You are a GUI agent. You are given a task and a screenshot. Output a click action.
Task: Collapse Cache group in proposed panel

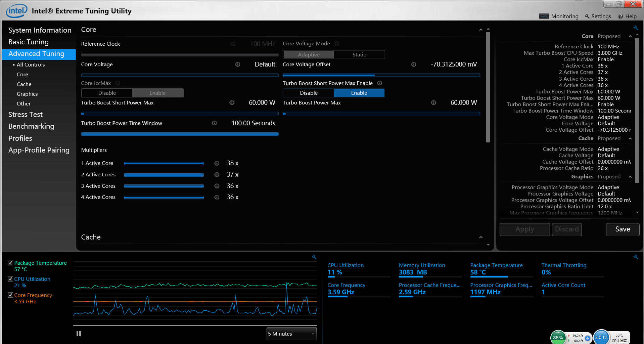click(630, 138)
